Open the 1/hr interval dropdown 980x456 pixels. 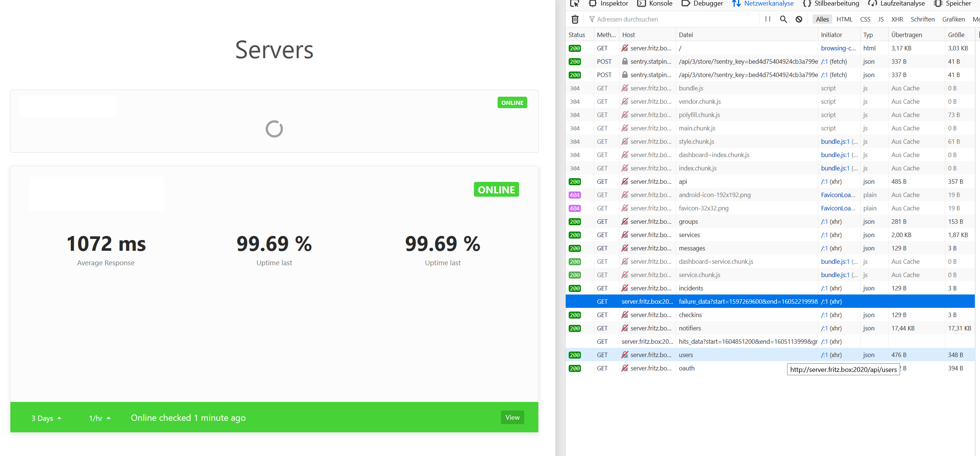click(x=99, y=417)
